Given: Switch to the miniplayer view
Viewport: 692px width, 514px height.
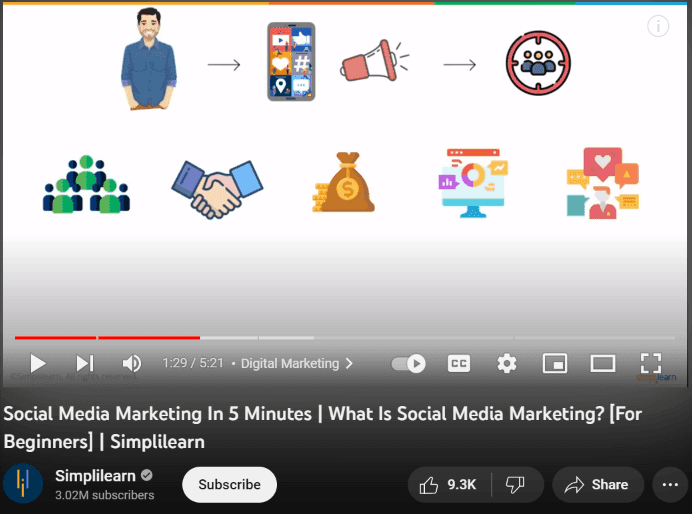Looking at the screenshot, I should tap(555, 363).
